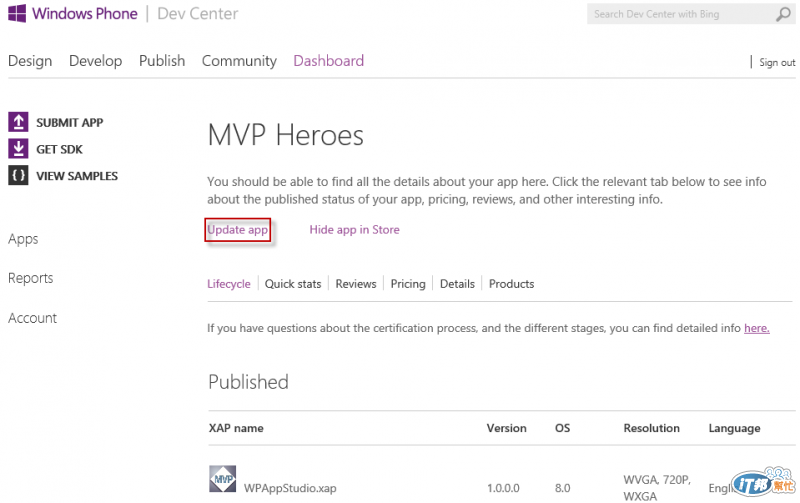Viewport: 800px width, 503px height.
Task: Click the MVP Heroes page heading
Action: [286, 135]
